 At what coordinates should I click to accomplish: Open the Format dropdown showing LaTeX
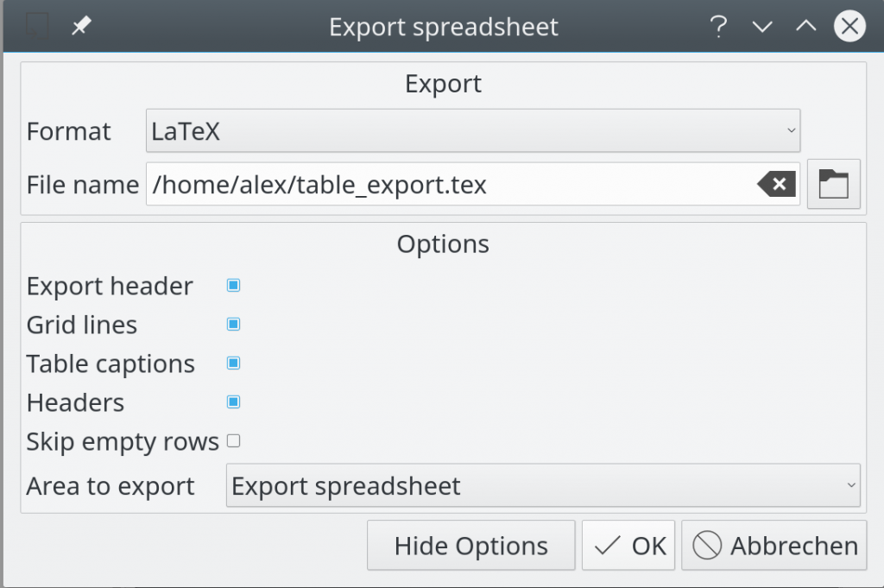click(472, 130)
